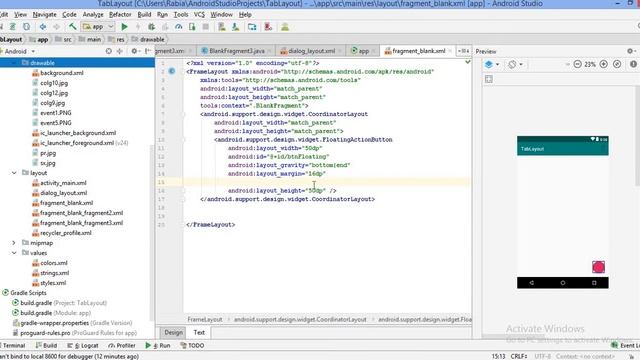Click the gutter class icon on line 2
Image resolution: width=640 pixels, height=360 pixels.
172,71
